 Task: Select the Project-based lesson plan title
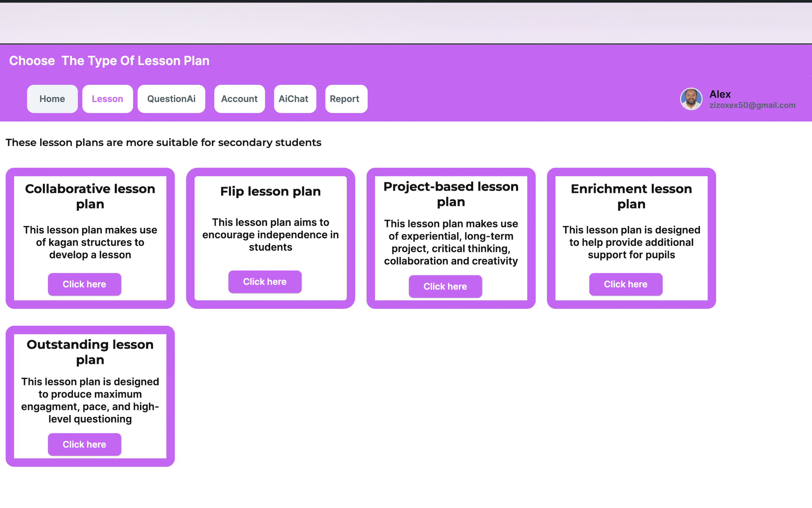pos(451,194)
